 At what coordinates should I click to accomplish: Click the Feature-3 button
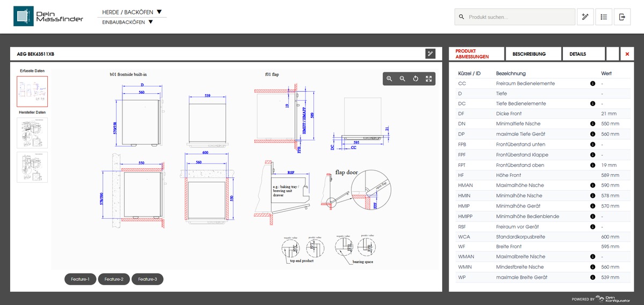point(148,279)
